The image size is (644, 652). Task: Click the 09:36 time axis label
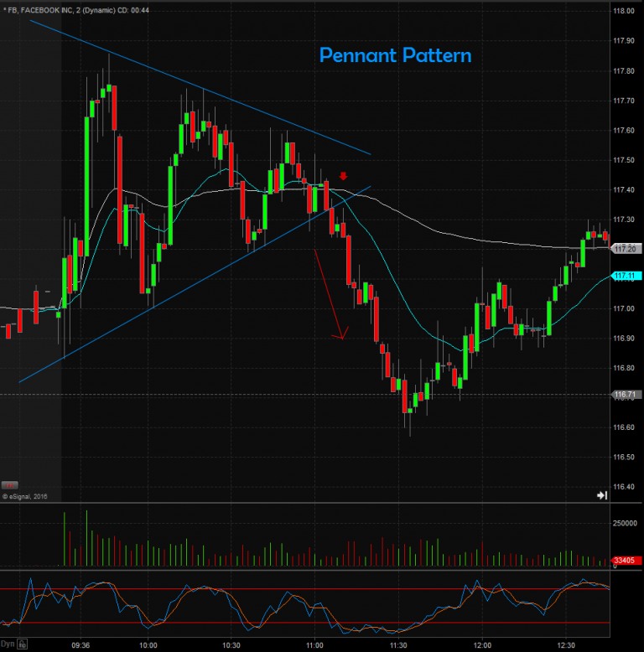80,645
